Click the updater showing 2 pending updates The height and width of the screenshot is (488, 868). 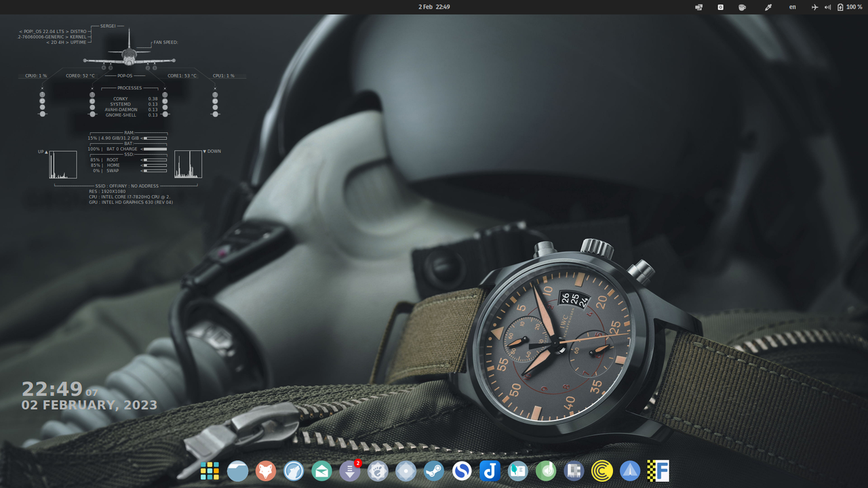point(349,471)
